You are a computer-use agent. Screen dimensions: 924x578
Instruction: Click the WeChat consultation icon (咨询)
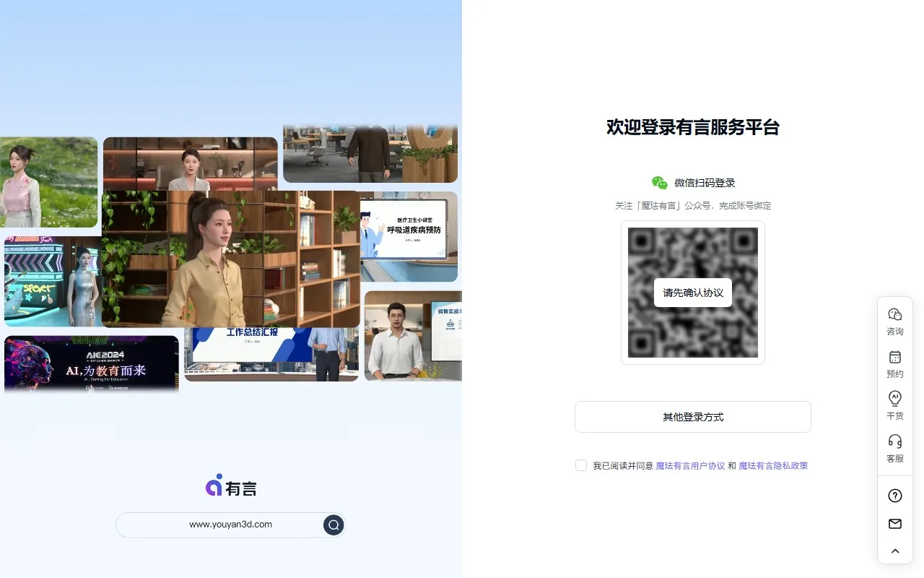pos(894,315)
